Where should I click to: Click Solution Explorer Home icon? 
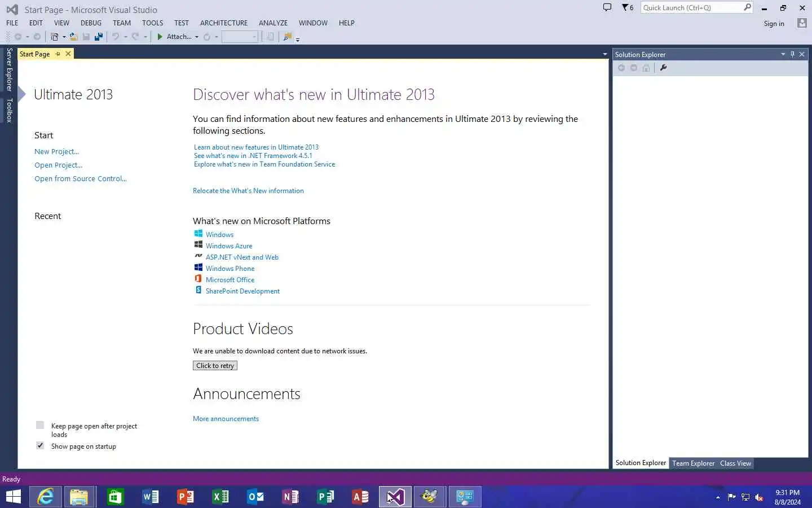646,68
